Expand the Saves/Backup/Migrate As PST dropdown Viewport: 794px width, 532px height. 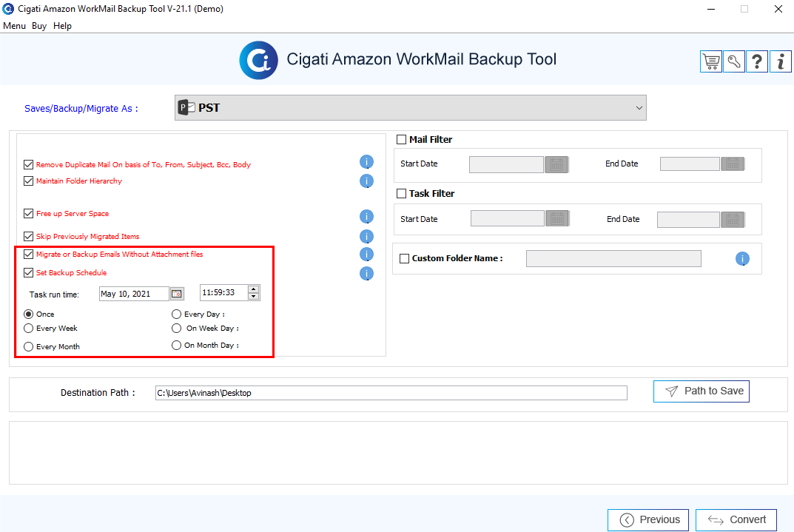coord(410,108)
